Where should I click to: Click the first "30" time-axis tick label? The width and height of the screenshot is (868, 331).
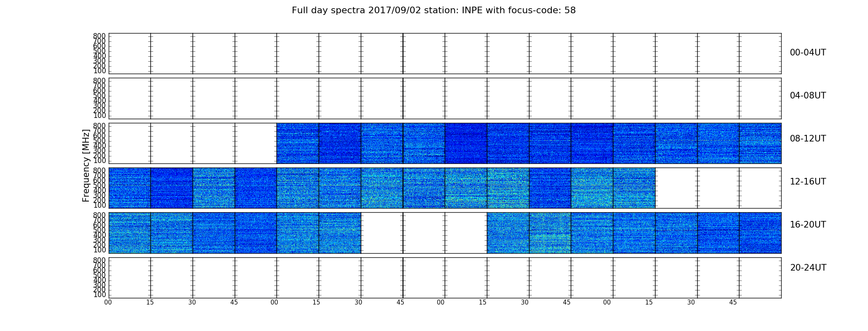point(192,302)
